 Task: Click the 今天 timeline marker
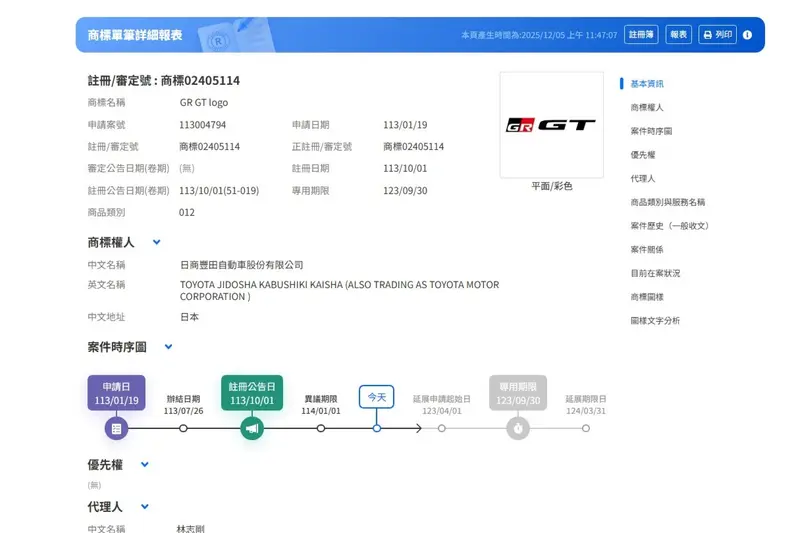(x=377, y=397)
